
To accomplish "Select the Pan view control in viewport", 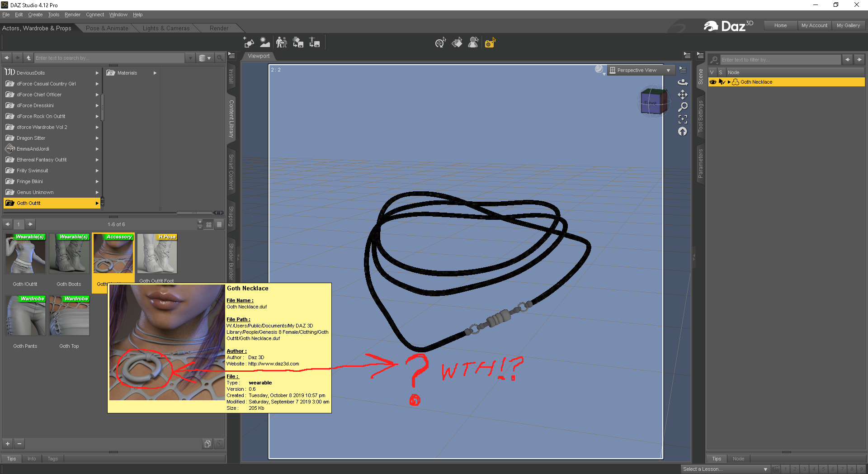I will (683, 95).
